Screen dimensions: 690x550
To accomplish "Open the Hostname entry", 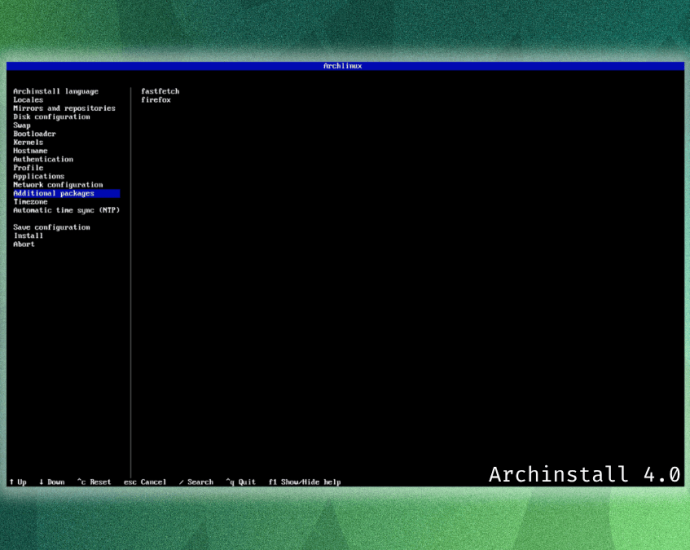I will point(30,150).
